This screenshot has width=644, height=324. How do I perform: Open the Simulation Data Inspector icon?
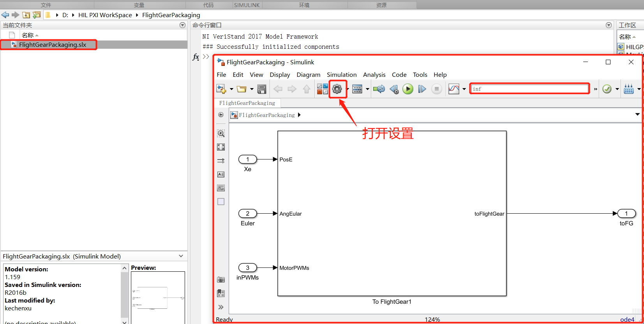click(x=454, y=89)
